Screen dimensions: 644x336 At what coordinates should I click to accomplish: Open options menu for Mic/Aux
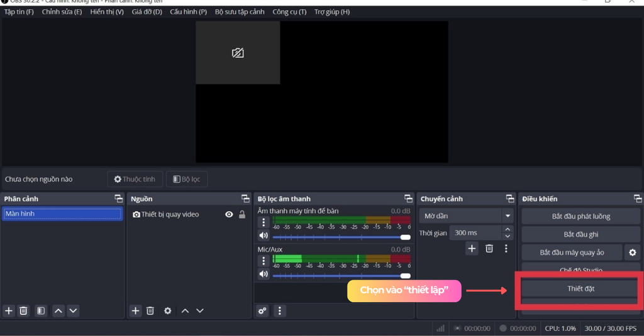point(264,261)
